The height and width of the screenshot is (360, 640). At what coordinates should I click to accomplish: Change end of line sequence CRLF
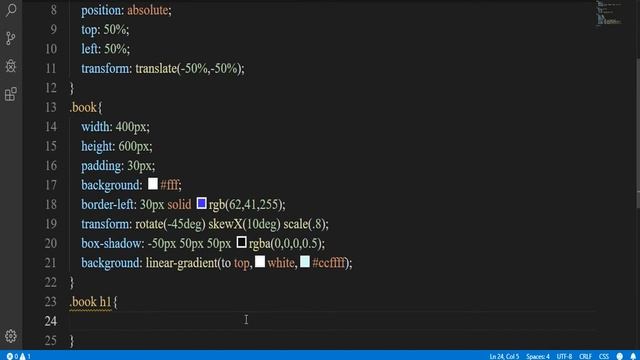(x=585, y=356)
